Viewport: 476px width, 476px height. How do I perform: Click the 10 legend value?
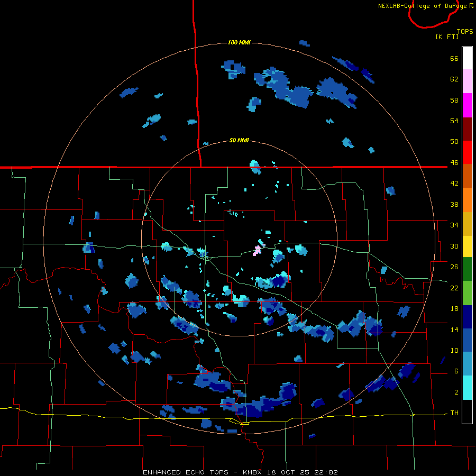pyautogui.click(x=454, y=350)
